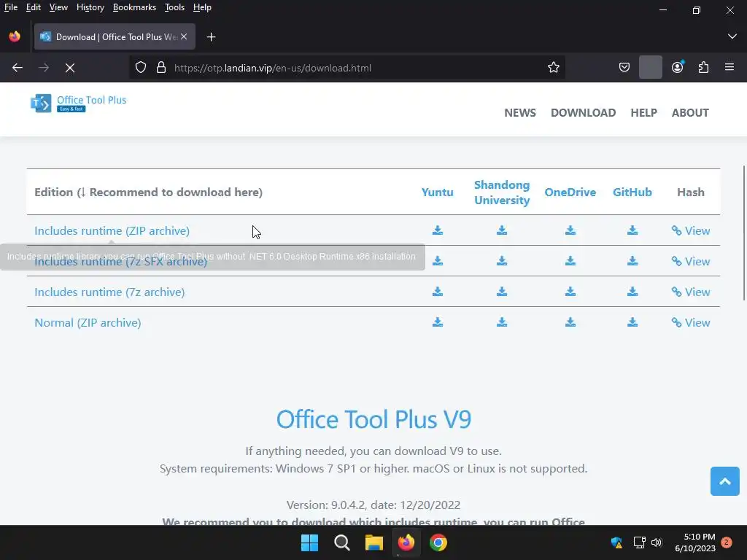Download 7z SFX archive from OneDrive
Screen dimensions: 747x560
(x=570, y=261)
